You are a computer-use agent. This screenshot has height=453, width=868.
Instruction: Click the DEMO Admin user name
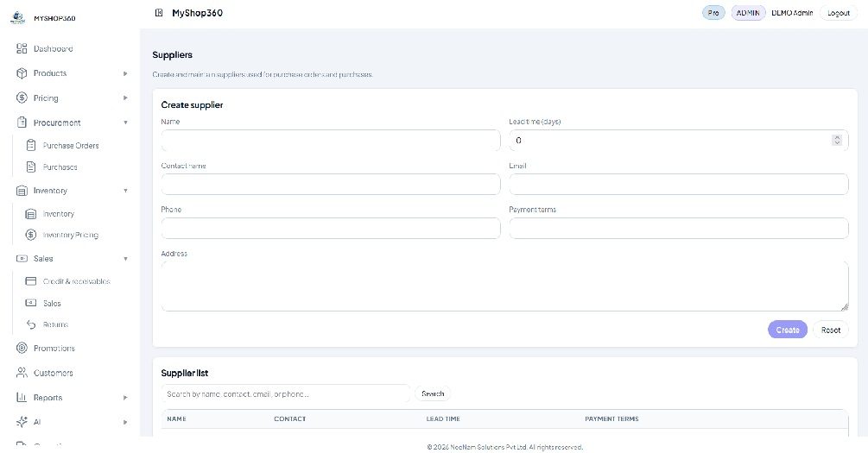792,13
